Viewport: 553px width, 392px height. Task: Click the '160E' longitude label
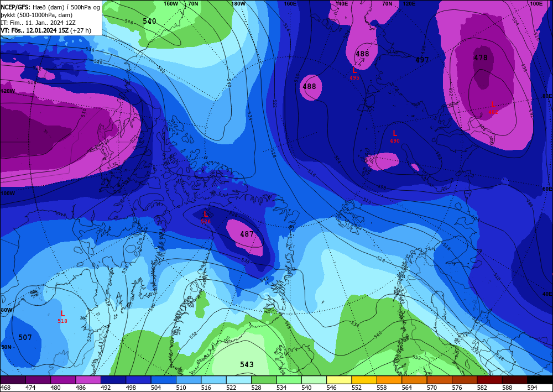pos(290,3)
